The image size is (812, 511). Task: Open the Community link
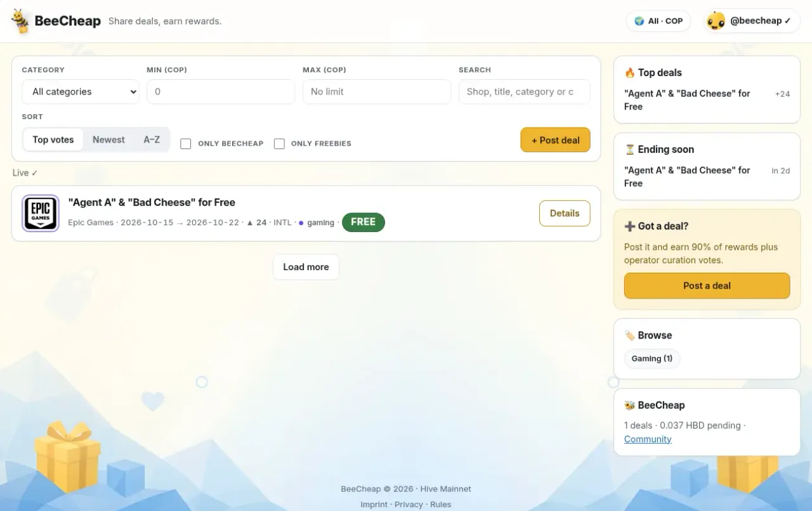pos(648,439)
